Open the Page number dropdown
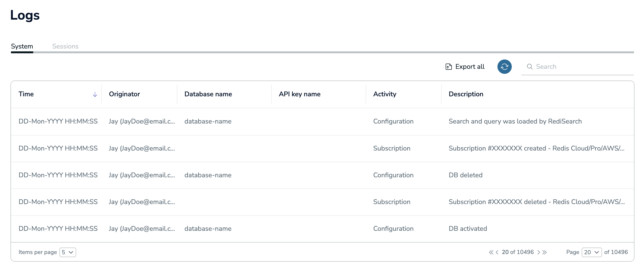 (x=591, y=252)
